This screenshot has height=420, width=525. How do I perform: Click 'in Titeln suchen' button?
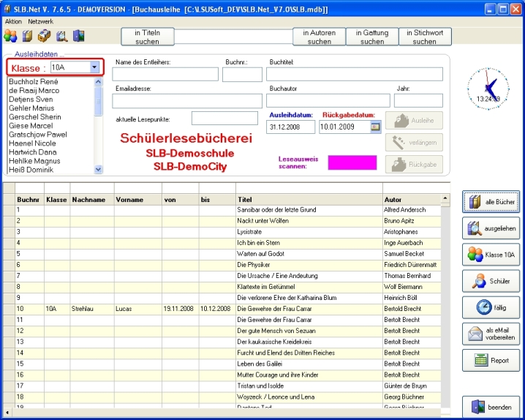pyautogui.click(x=147, y=37)
